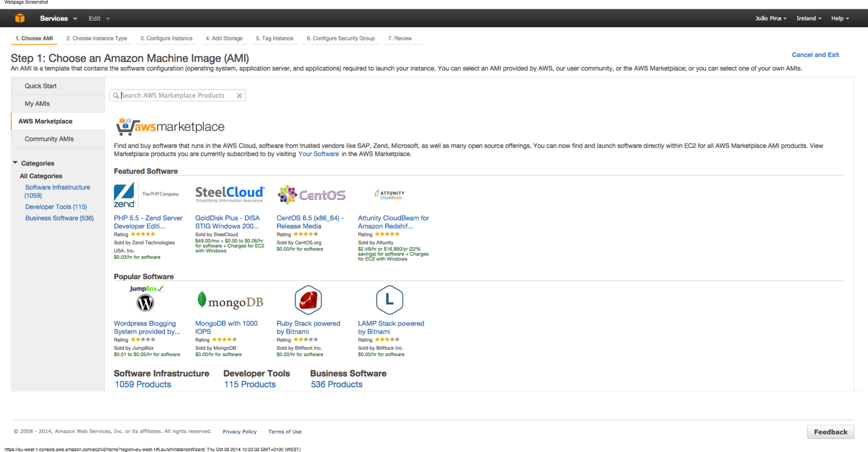This screenshot has width=868, height=452.
Task: Click Cancel and Exit link
Action: (815, 55)
